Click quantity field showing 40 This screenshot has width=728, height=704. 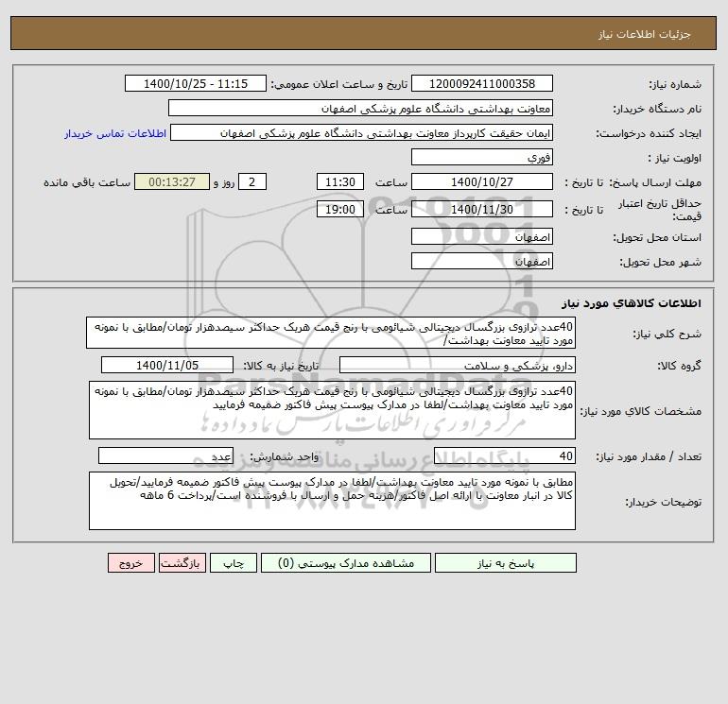point(505,455)
